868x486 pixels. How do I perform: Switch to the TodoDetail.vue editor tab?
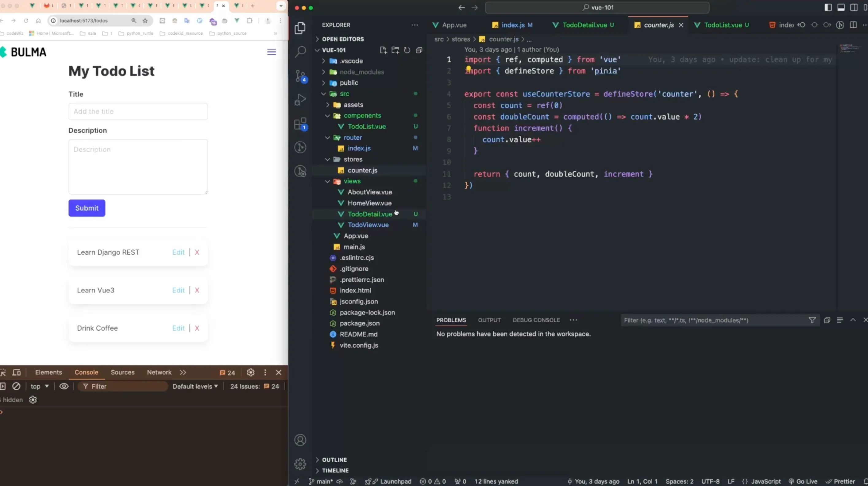coord(584,25)
